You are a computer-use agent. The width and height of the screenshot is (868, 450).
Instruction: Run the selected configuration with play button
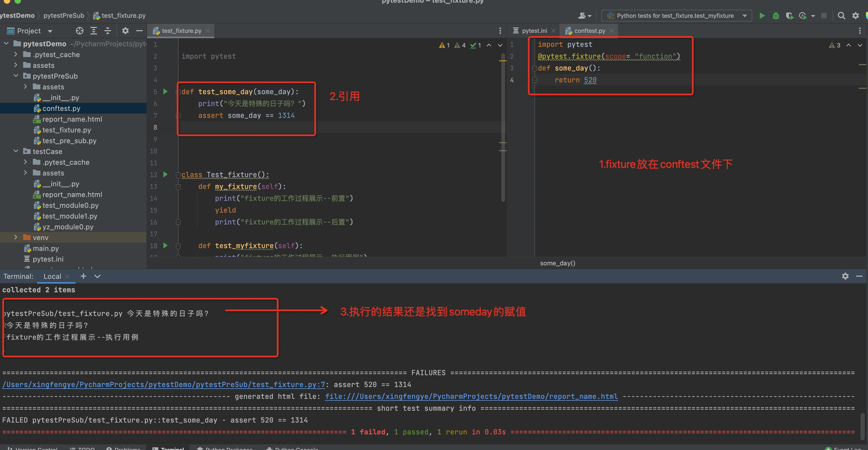pos(762,16)
